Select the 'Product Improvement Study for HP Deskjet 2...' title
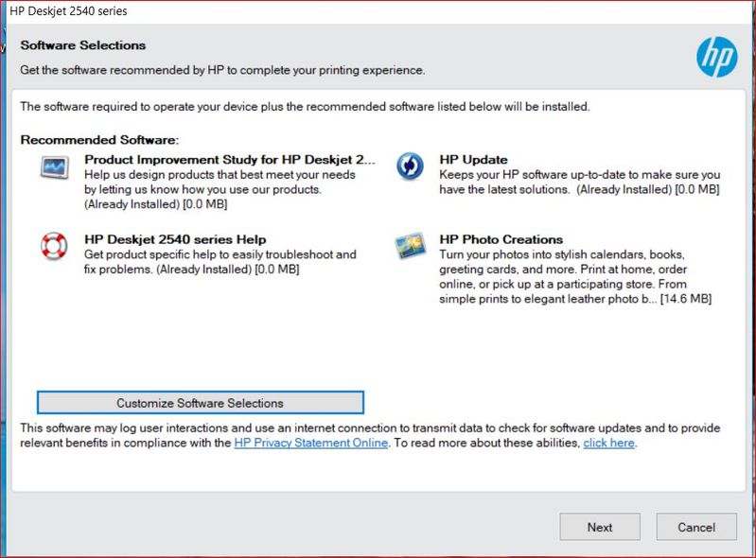Image resolution: width=756 pixels, height=558 pixels. [230, 160]
